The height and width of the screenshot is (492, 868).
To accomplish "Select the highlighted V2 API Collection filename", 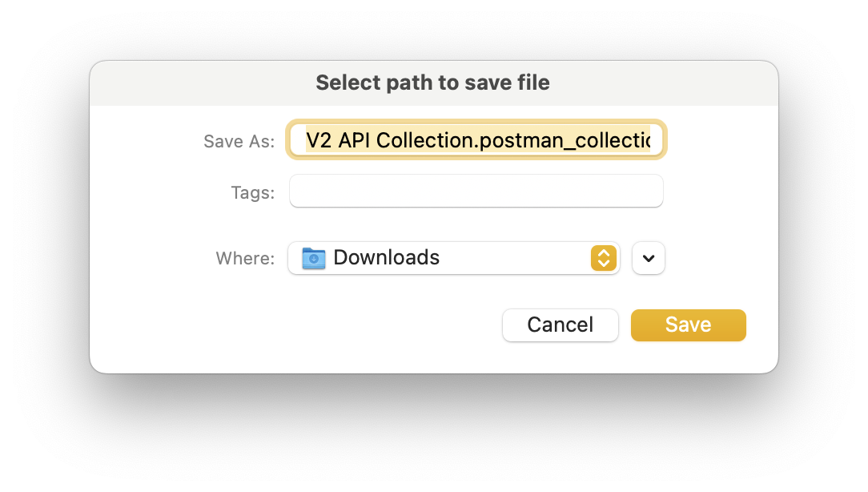I will pos(476,139).
